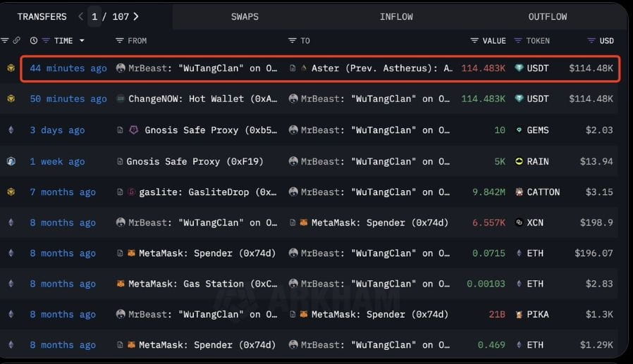Image resolution: width=633 pixels, height=364 pixels.
Task: Click MetaMask fox icon on Gas Station row
Action: pyautogui.click(x=121, y=283)
